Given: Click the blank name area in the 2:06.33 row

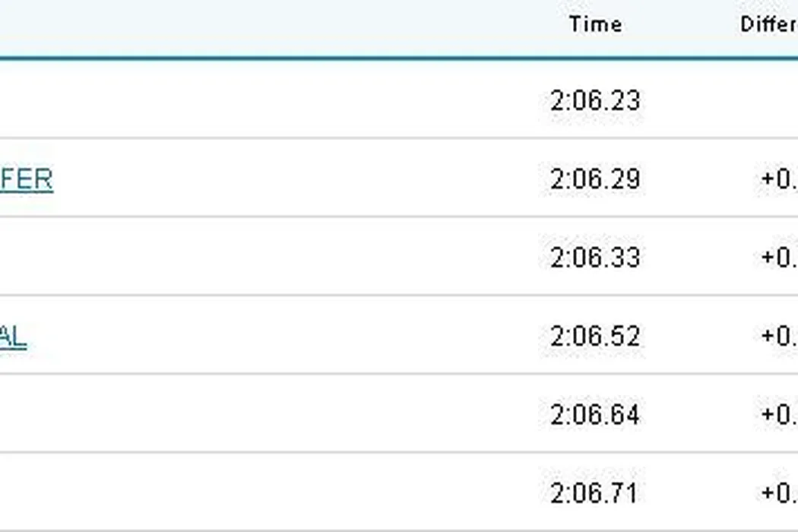Looking at the screenshot, I should point(228,258).
